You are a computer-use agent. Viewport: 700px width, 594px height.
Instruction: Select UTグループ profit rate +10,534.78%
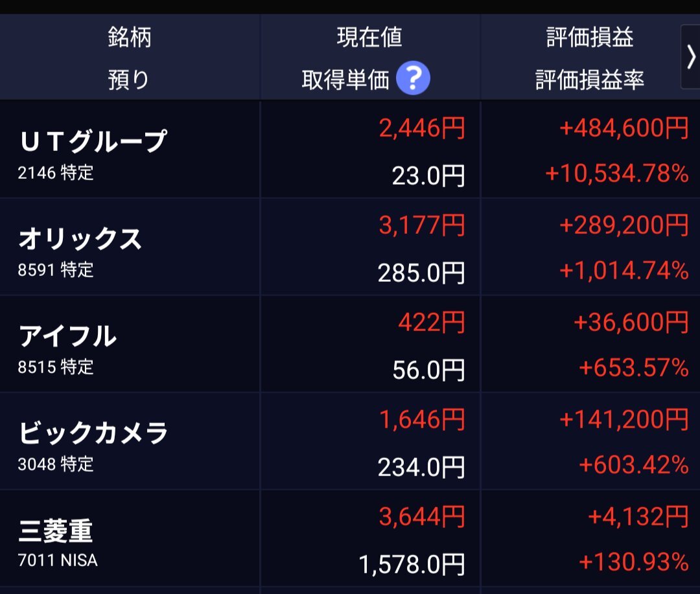(616, 173)
